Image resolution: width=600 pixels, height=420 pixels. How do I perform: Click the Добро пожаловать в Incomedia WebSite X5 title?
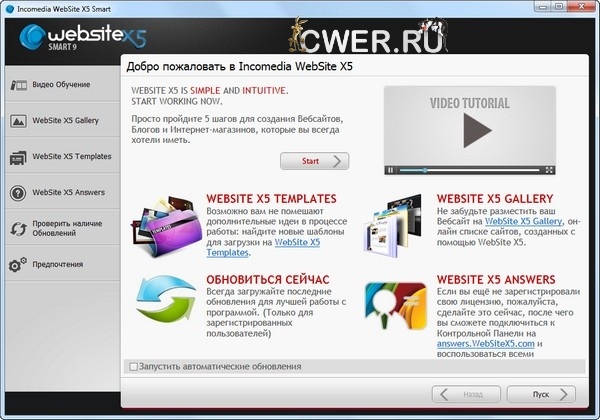[x=240, y=67]
